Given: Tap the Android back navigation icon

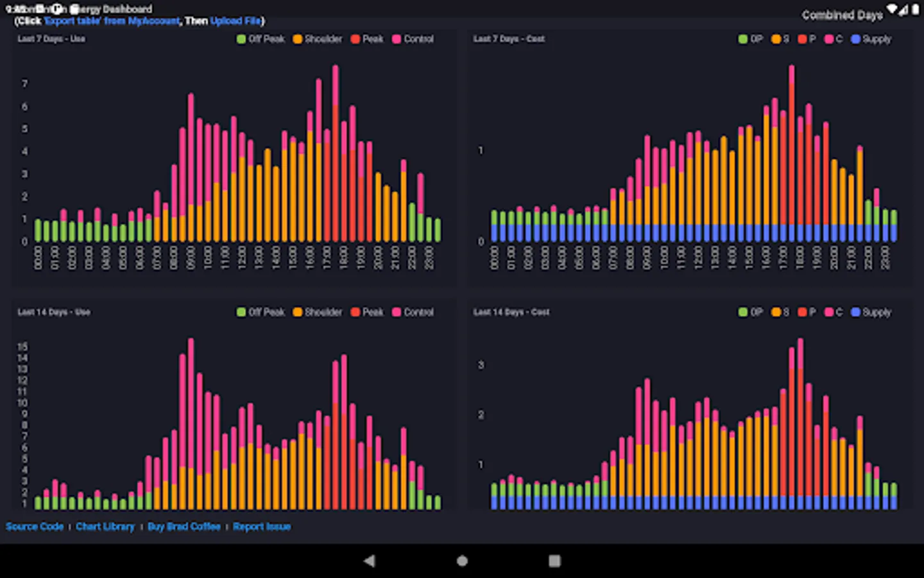Looking at the screenshot, I should [369, 561].
